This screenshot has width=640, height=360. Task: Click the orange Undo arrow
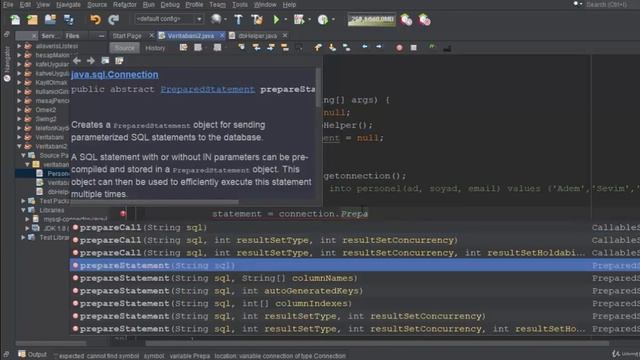(95, 20)
